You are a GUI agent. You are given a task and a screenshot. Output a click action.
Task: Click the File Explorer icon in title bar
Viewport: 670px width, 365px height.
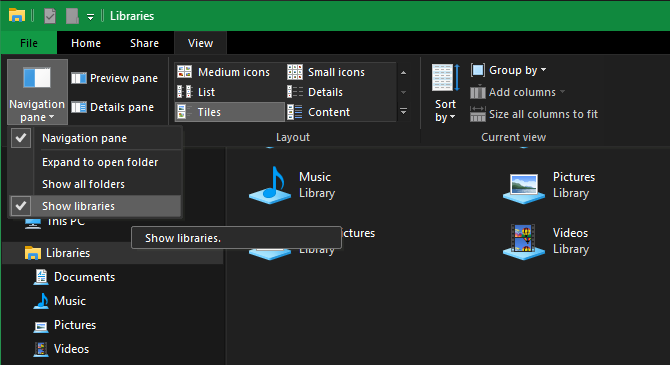point(17,15)
